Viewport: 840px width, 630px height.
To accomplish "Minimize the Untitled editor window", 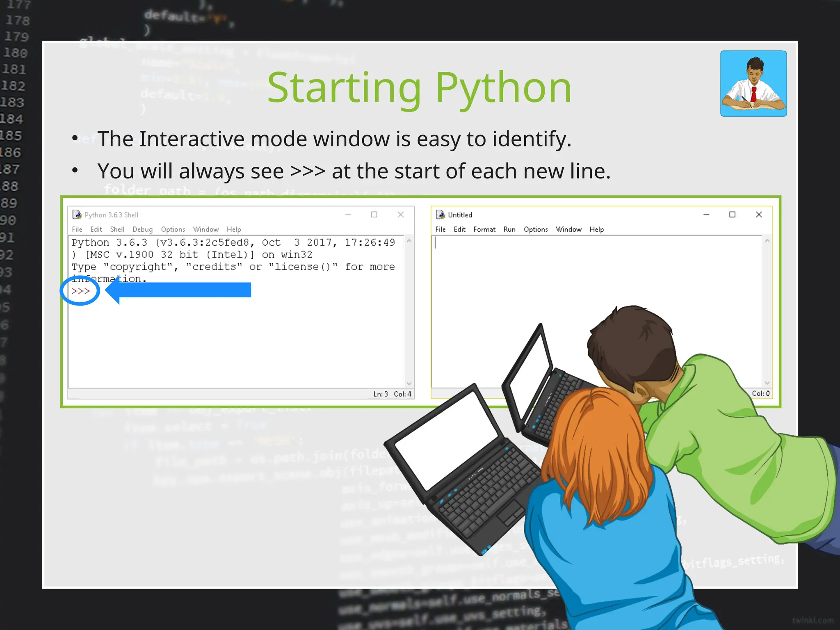I will tap(706, 215).
